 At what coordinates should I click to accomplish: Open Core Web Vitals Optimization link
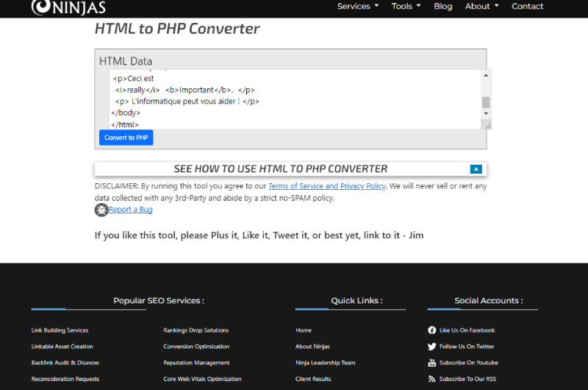coord(202,379)
